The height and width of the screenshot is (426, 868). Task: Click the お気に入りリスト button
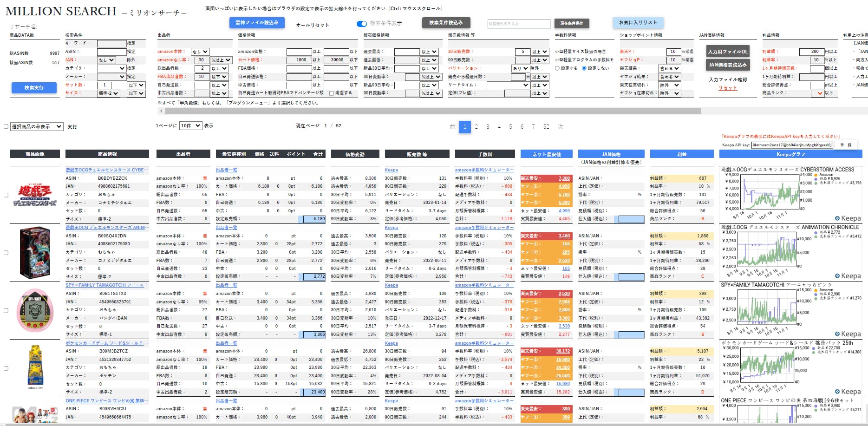638,23
